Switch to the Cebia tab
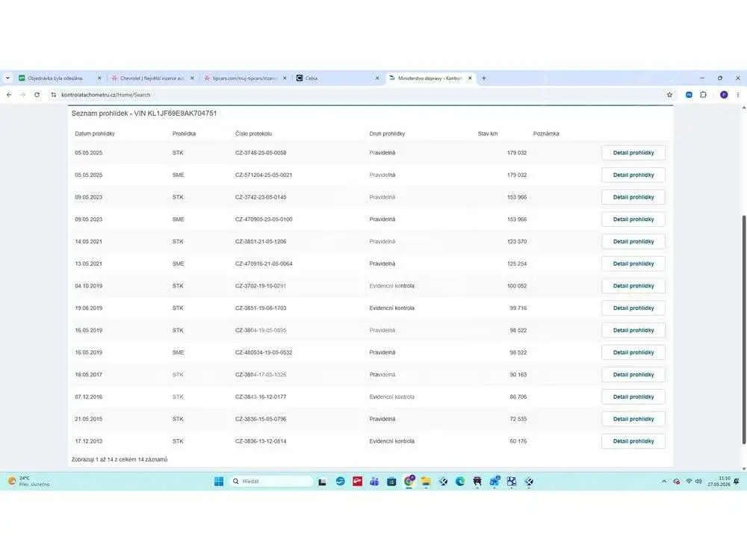The height and width of the screenshot is (560, 747). point(337,78)
